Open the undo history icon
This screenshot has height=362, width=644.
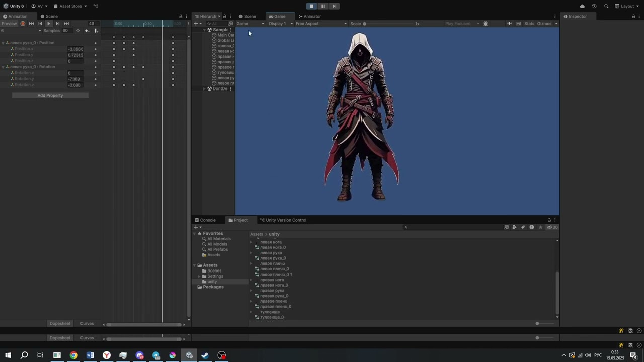tap(594, 6)
